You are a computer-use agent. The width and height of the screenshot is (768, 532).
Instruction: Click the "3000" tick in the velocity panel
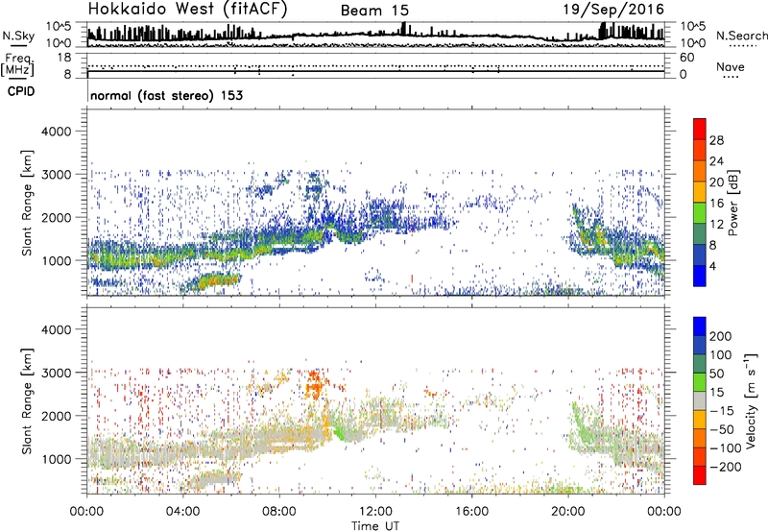(57, 373)
